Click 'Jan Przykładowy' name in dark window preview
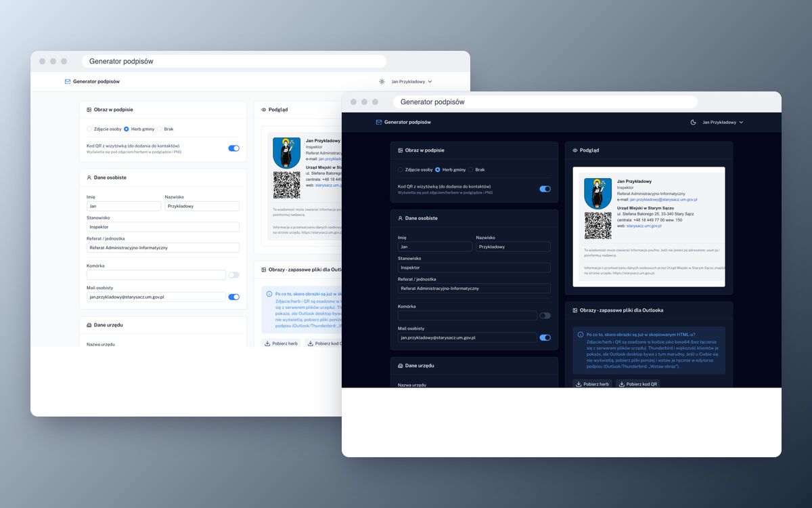The width and height of the screenshot is (812, 508). (634, 182)
